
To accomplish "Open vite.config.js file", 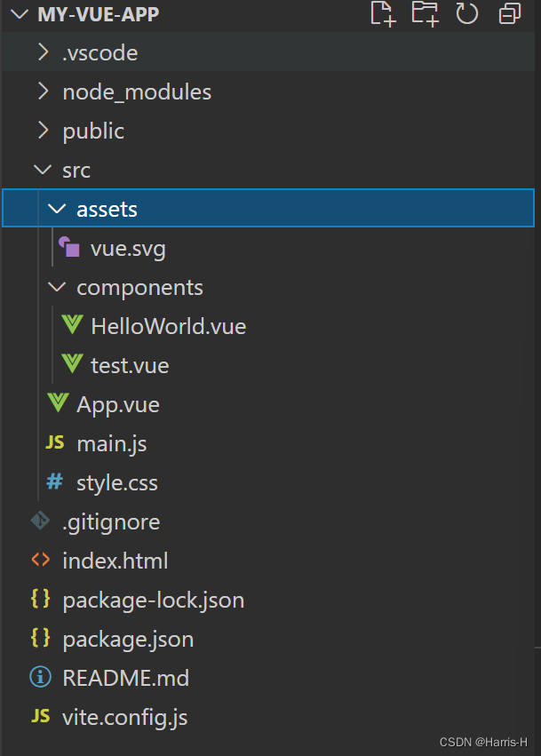I will 124,717.
